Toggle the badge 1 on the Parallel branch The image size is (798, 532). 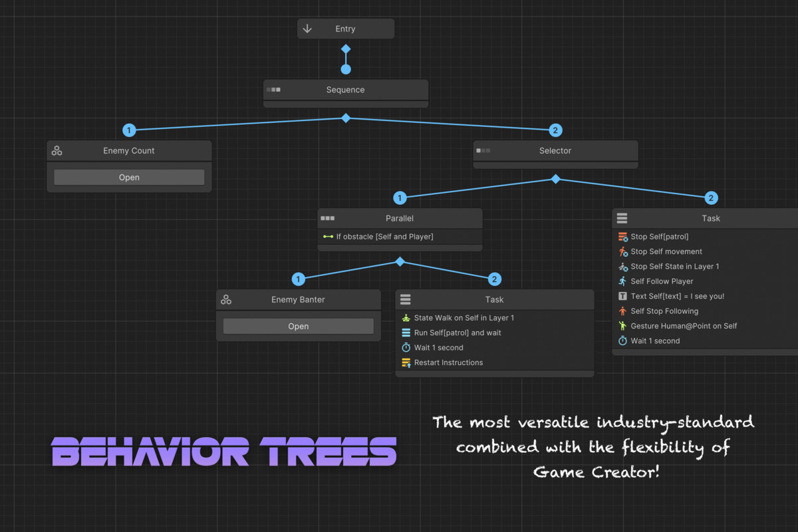click(400, 198)
